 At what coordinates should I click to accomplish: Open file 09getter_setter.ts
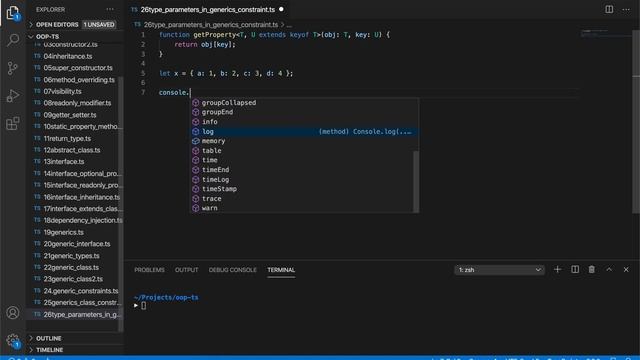(x=70, y=115)
